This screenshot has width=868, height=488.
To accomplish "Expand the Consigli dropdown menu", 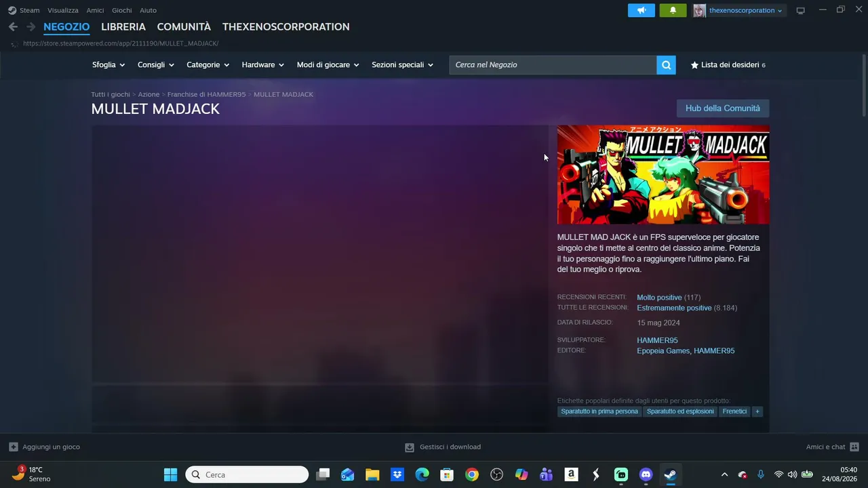I will 156,65.
